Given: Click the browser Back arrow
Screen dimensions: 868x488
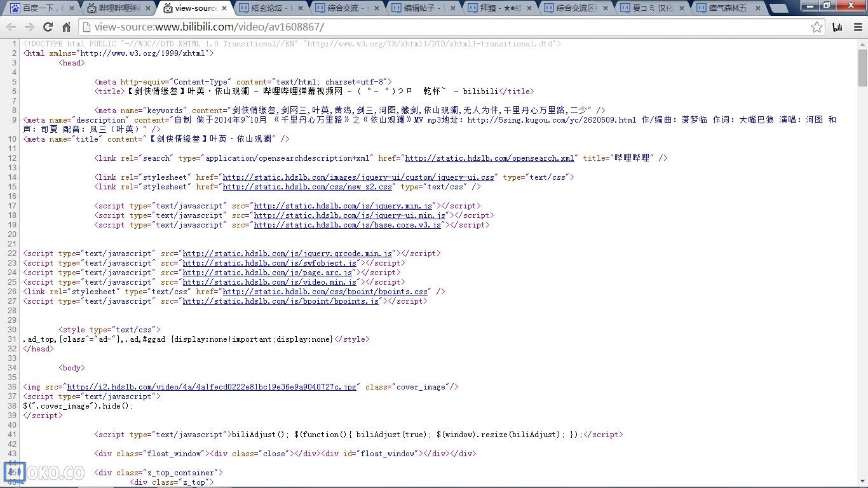Looking at the screenshot, I should [x=11, y=27].
